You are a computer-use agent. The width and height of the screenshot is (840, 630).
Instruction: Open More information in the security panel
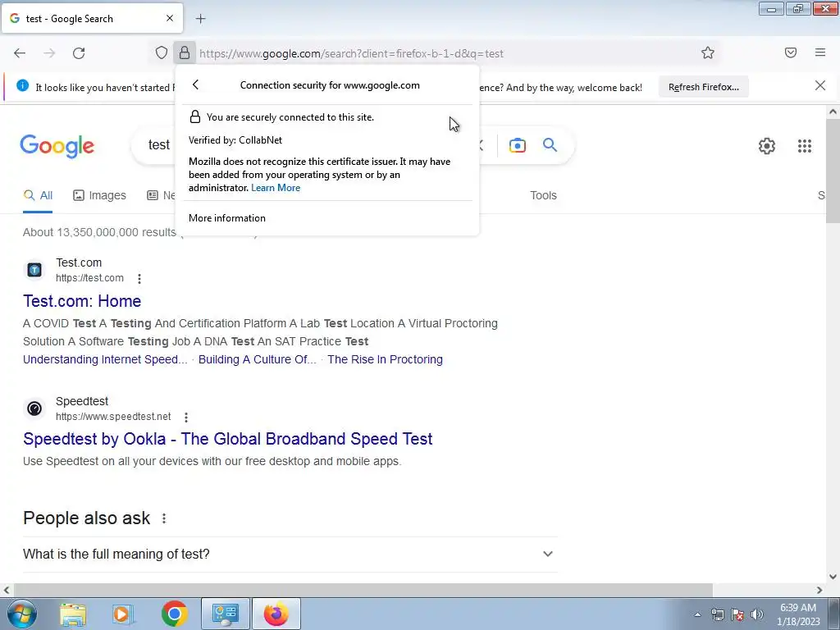click(x=227, y=218)
